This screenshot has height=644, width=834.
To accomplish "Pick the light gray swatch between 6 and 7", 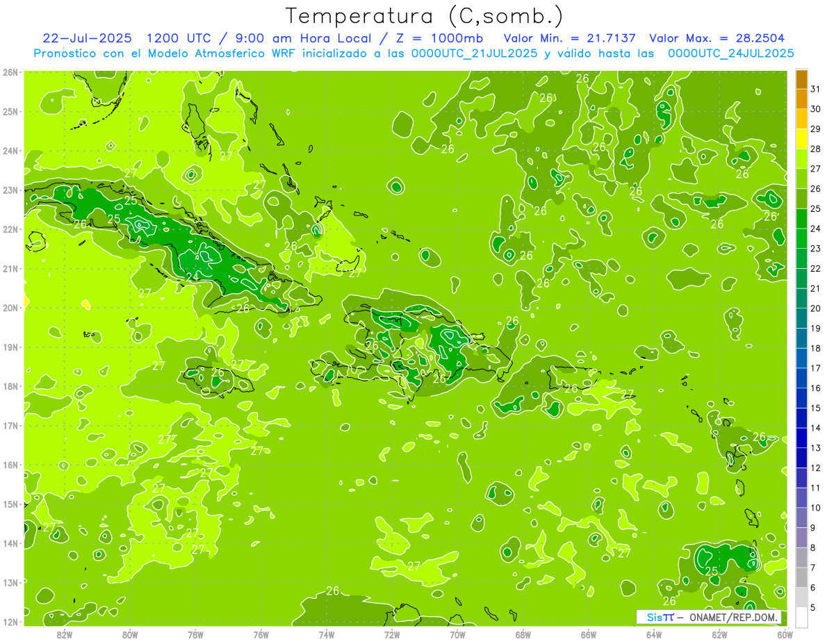I will 801,577.
